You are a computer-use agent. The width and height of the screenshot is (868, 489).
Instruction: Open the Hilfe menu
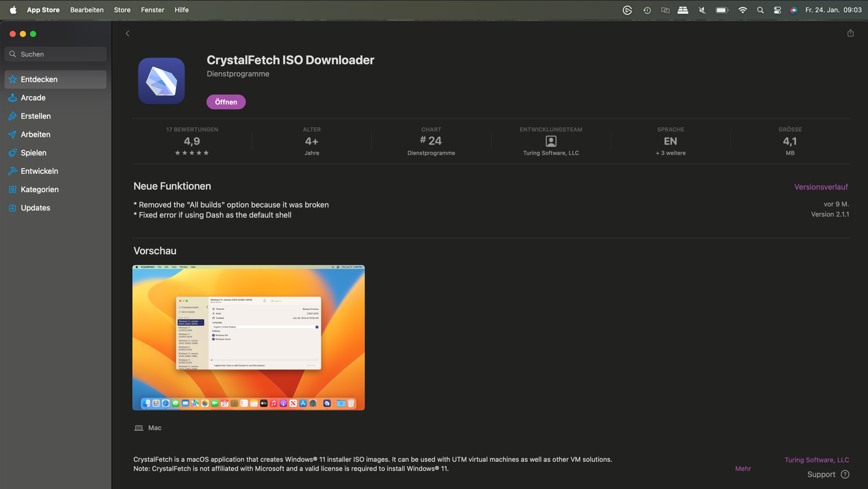[x=182, y=10]
